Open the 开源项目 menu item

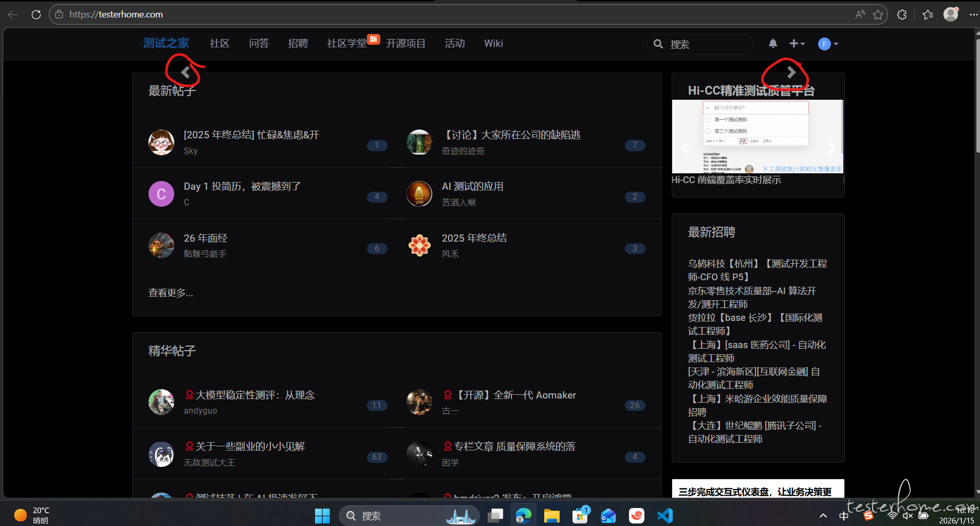(x=405, y=44)
